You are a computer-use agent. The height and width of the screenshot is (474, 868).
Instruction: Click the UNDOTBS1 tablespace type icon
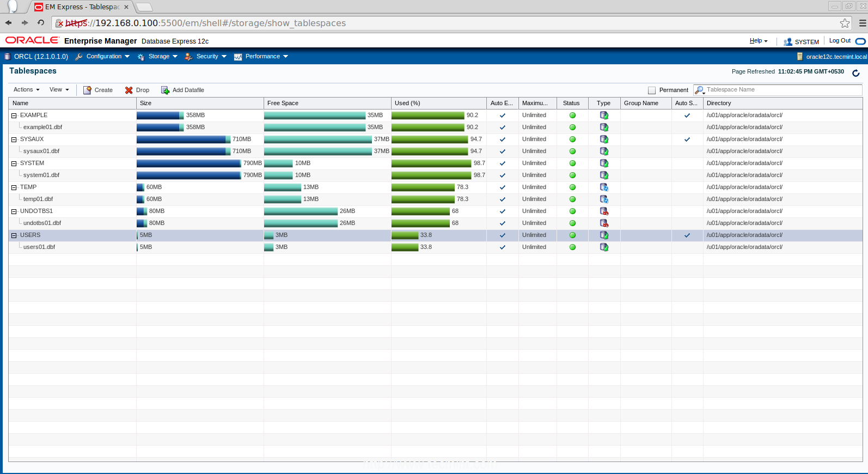pos(604,211)
